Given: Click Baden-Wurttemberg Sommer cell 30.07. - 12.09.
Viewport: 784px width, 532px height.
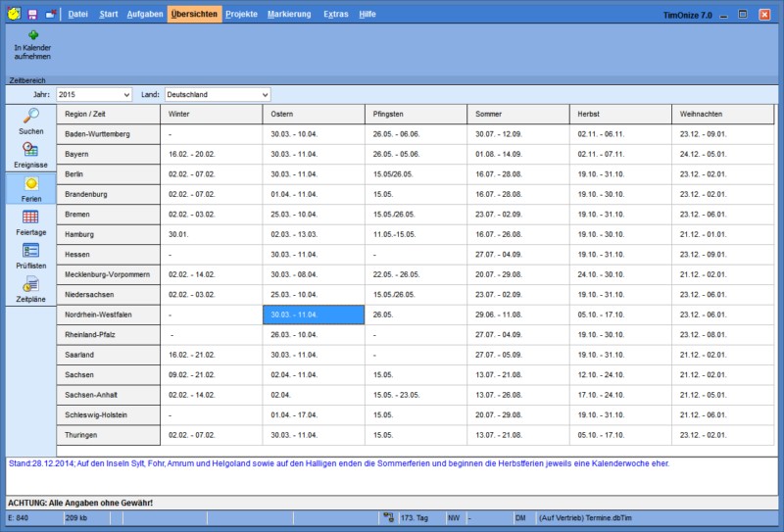Looking at the screenshot, I should pyautogui.click(x=518, y=134).
